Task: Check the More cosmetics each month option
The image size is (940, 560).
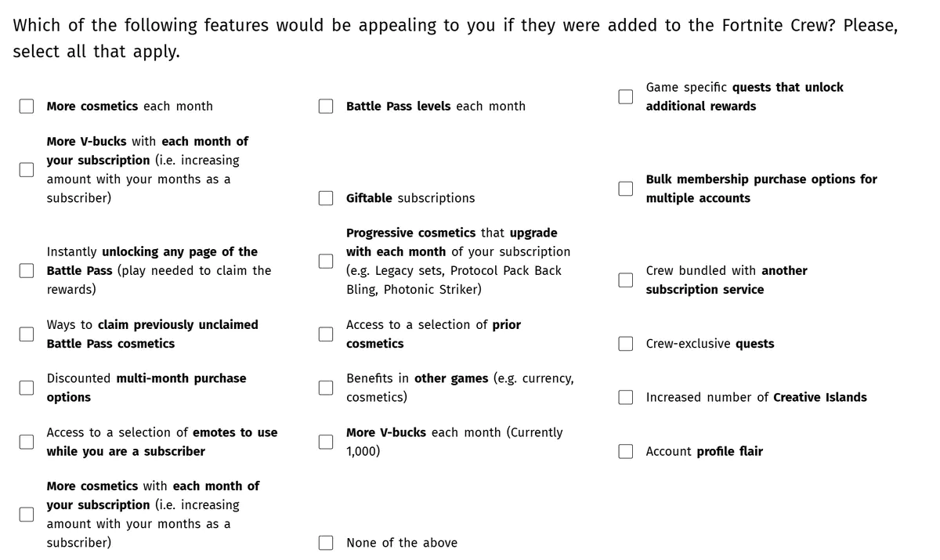Action: click(26, 106)
